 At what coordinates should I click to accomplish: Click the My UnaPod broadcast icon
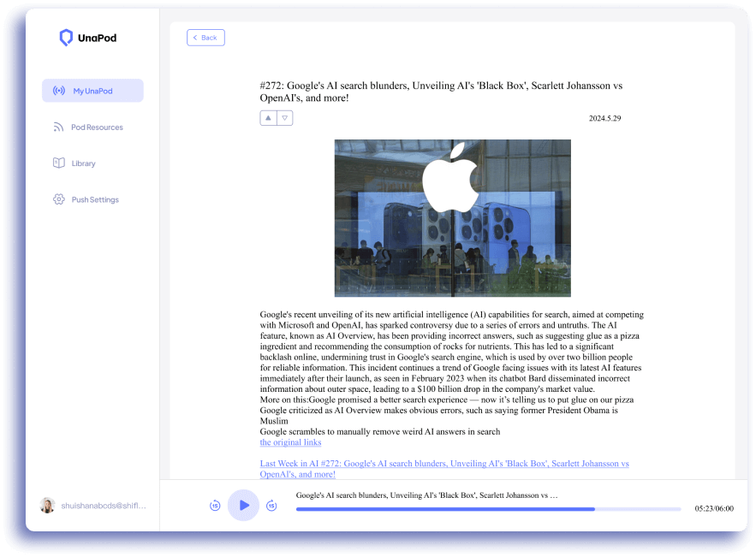59,91
